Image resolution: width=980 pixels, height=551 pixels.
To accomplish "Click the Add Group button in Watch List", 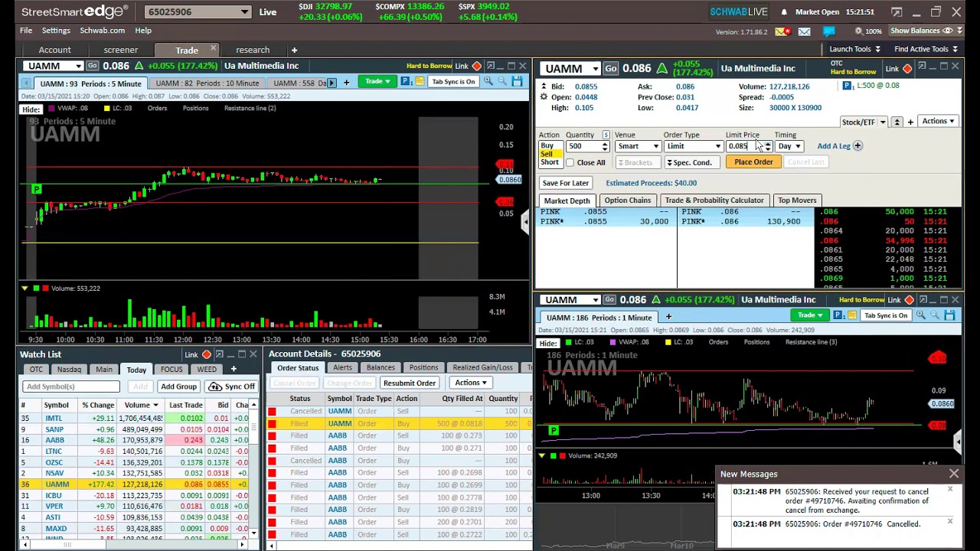I will pyautogui.click(x=179, y=387).
